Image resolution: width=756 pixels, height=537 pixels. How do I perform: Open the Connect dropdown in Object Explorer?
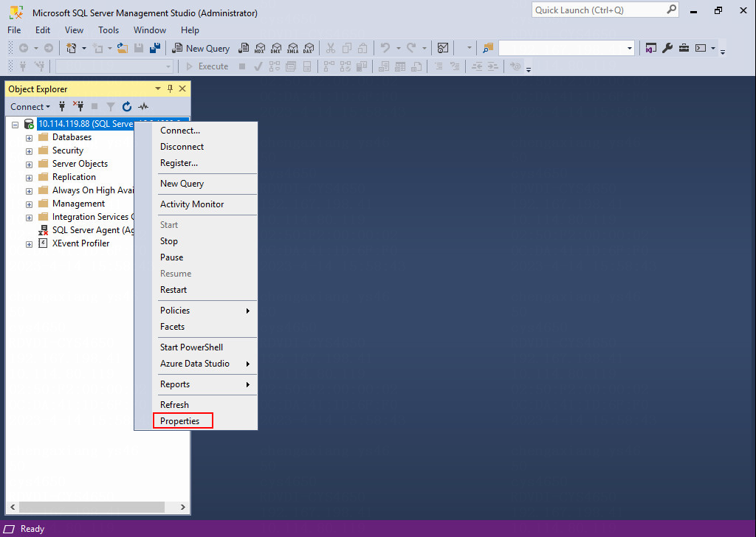point(30,107)
